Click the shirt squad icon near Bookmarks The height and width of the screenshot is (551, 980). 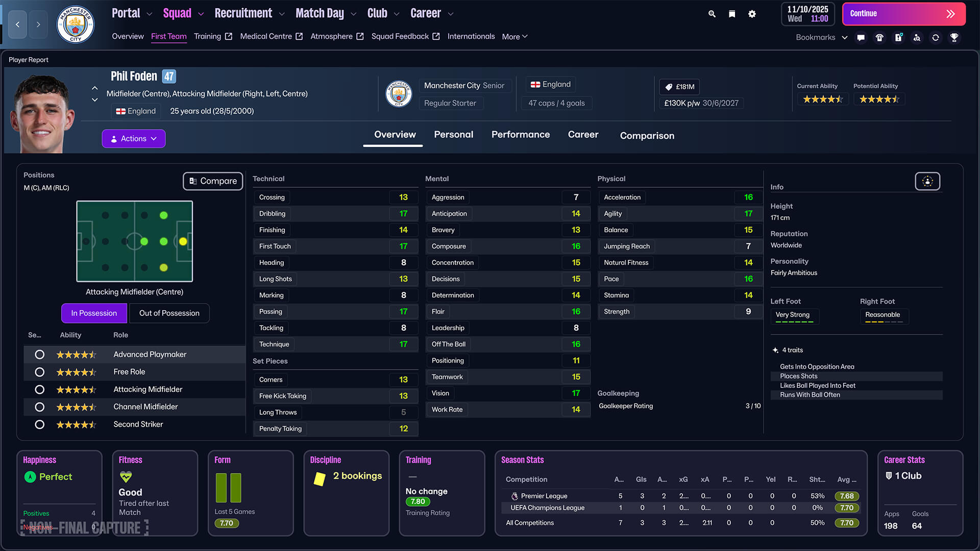879,37
